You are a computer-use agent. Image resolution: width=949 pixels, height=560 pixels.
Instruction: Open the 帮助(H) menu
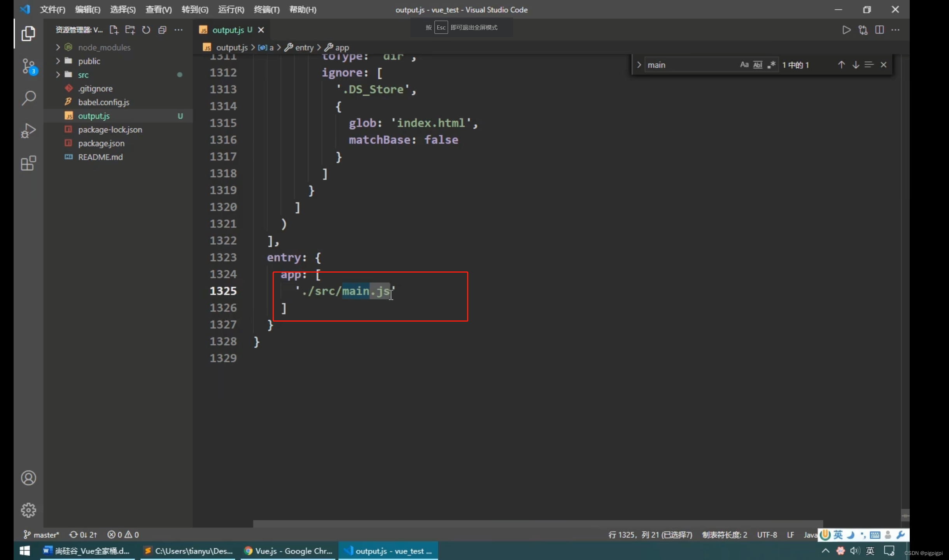tap(303, 10)
